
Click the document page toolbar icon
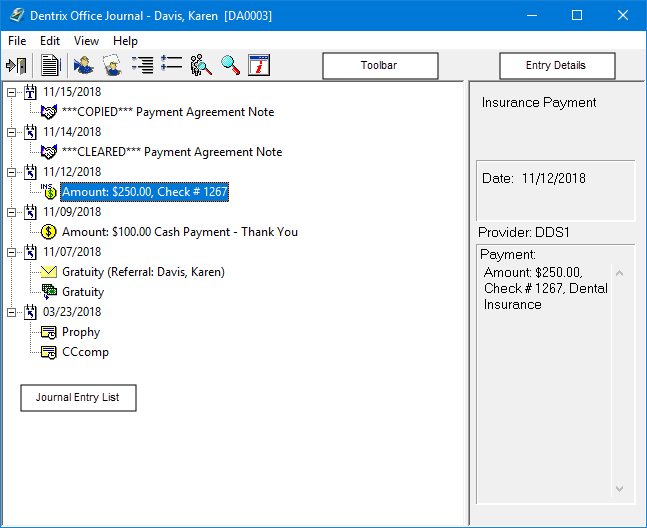50,66
